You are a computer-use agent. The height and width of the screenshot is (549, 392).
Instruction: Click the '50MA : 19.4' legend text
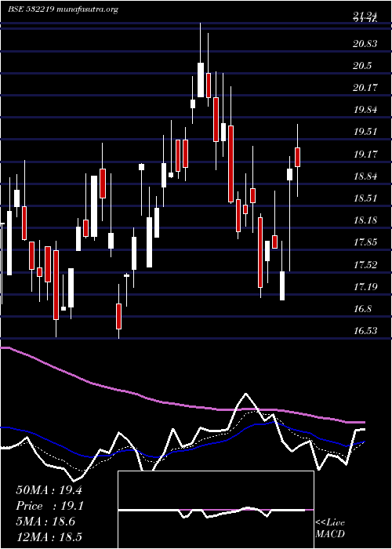(x=49, y=490)
